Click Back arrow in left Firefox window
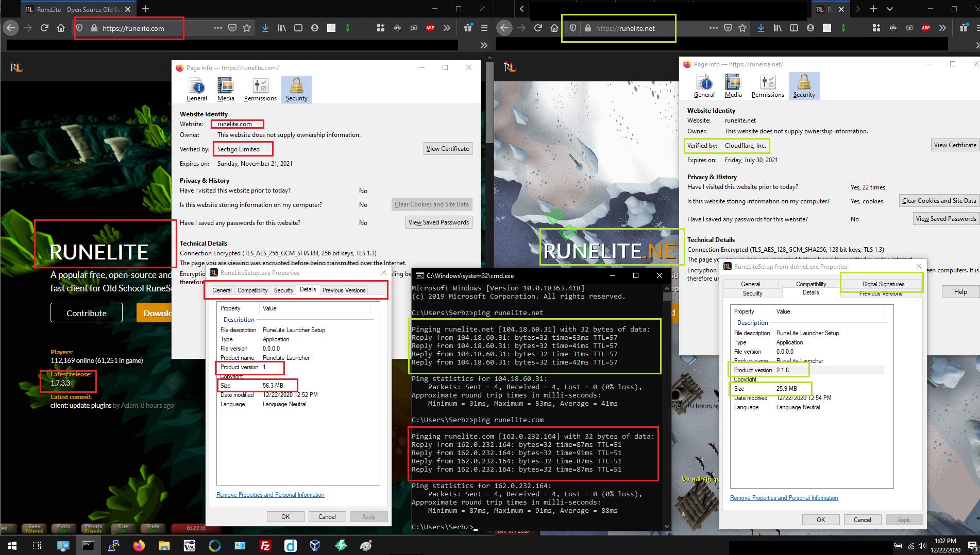Image resolution: width=980 pixels, height=555 pixels. coord(10,28)
